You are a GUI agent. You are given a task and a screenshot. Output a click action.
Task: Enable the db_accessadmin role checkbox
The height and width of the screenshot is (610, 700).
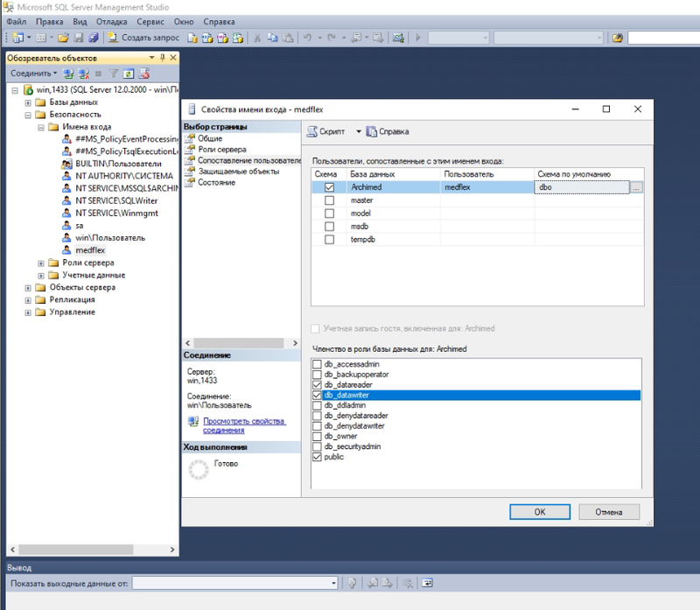(x=317, y=364)
